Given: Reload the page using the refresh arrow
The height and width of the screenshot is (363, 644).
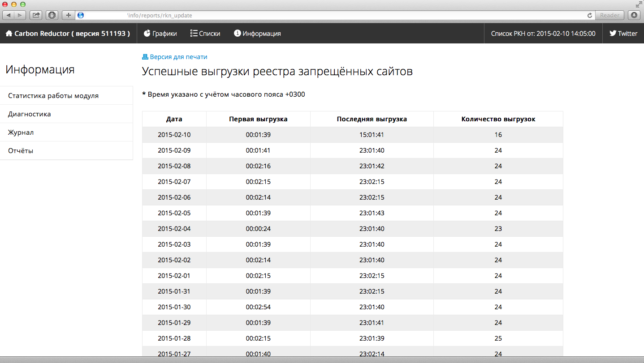Looking at the screenshot, I should [x=590, y=15].
